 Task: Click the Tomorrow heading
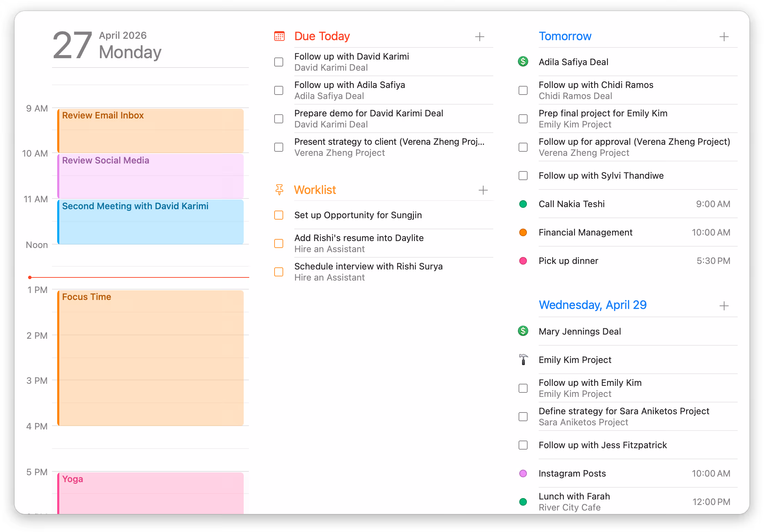[565, 36]
